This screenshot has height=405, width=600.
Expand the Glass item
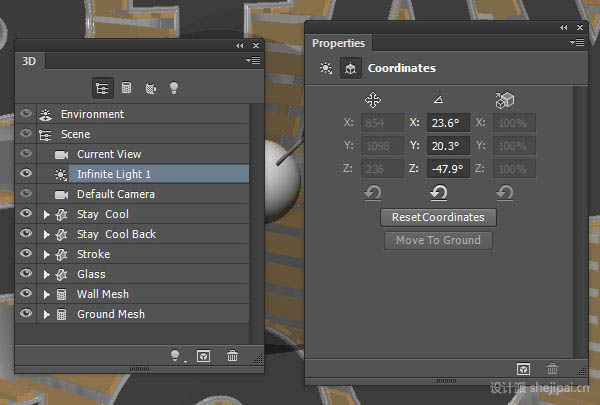[46, 274]
